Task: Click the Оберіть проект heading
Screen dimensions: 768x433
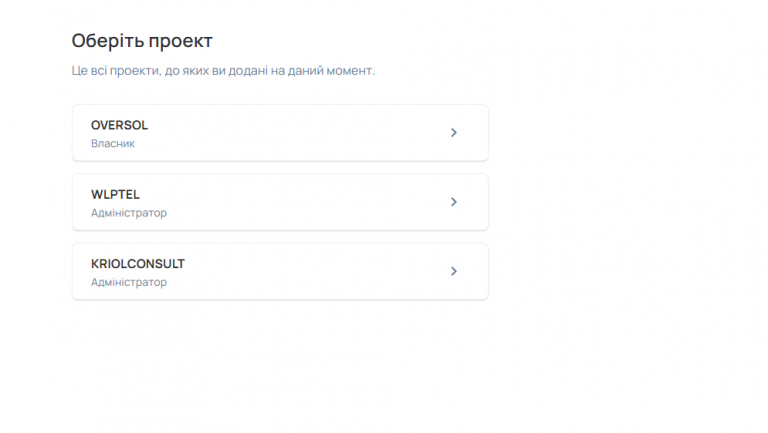Action: (142, 41)
